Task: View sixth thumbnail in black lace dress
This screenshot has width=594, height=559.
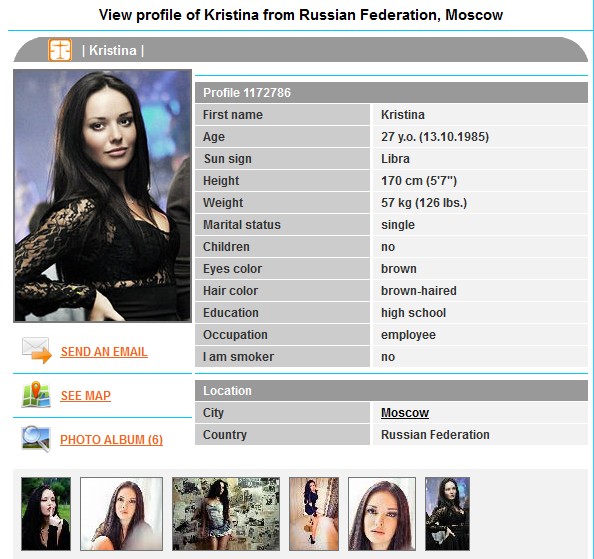Action: pyautogui.click(x=447, y=514)
